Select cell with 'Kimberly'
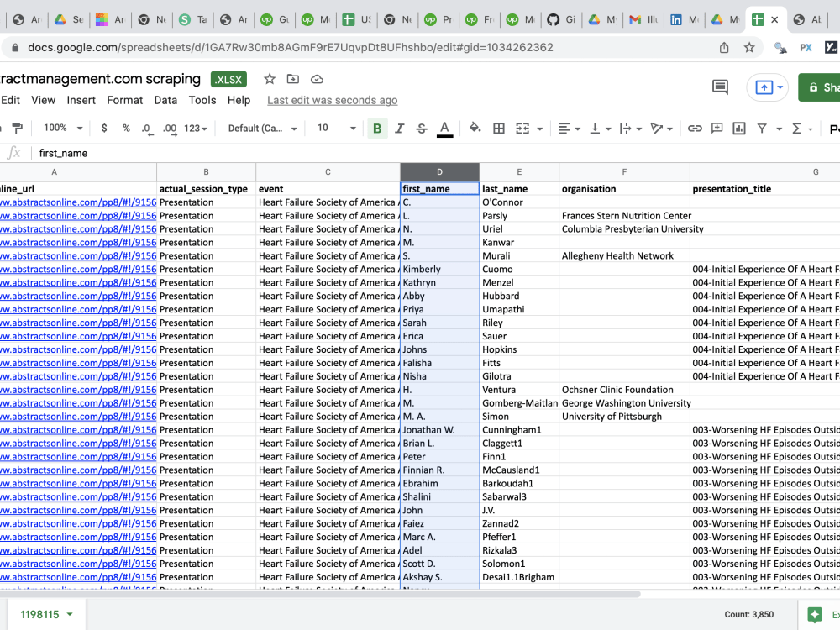The width and height of the screenshot is (840, 630). pos(439,269)
